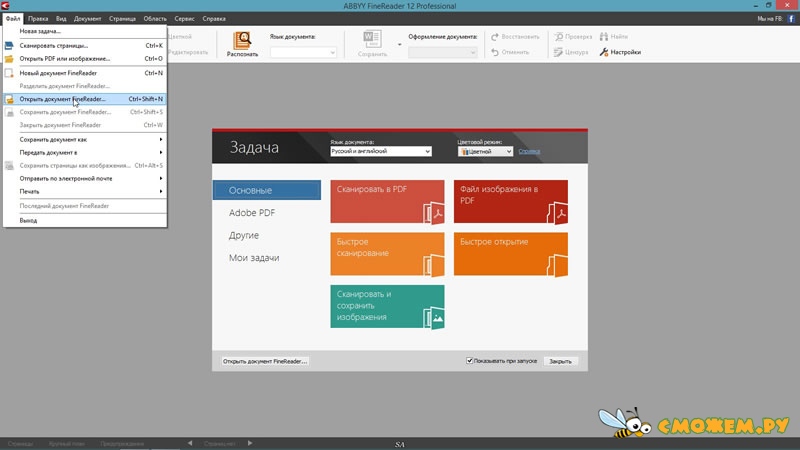Expand the Передать документ в submenu
The image size is (800, 450).
tap(85, 153)
